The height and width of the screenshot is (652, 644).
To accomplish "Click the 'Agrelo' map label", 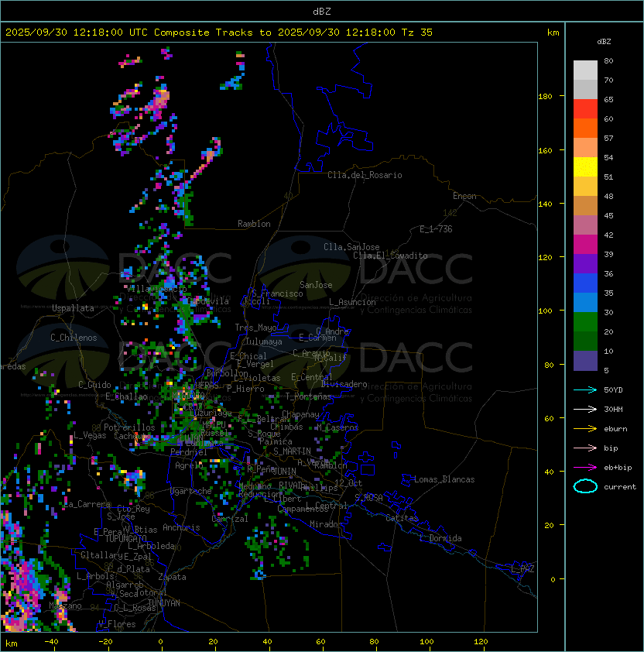I will (x=189, y=465).
